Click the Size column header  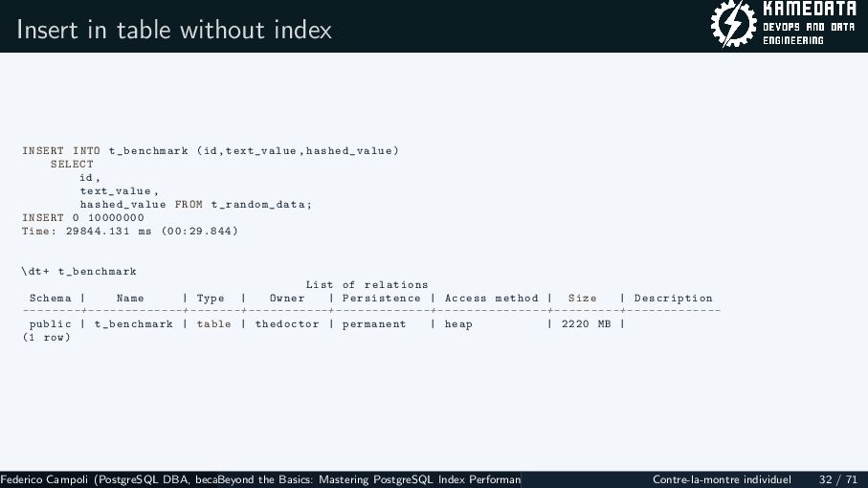click(583, 298)
